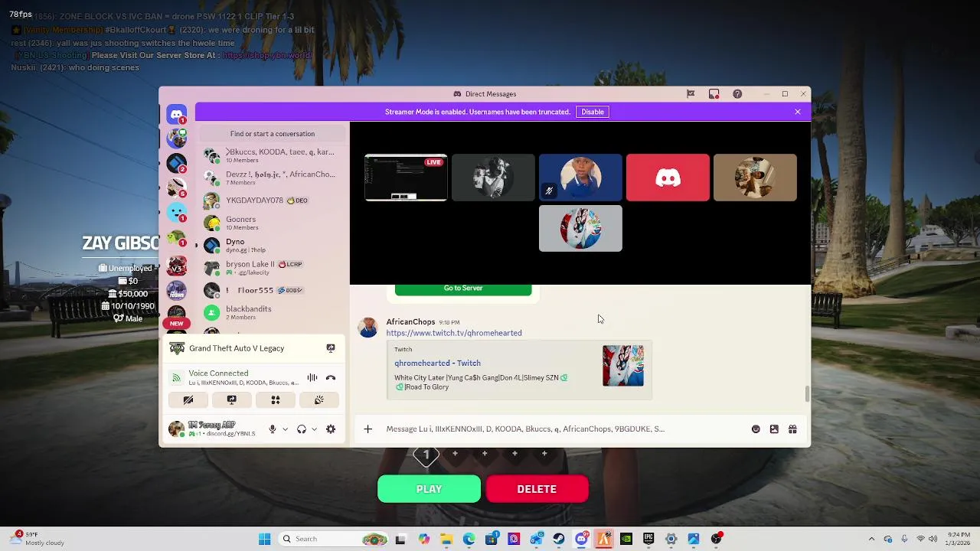Start an activity from voice panel

276,400
